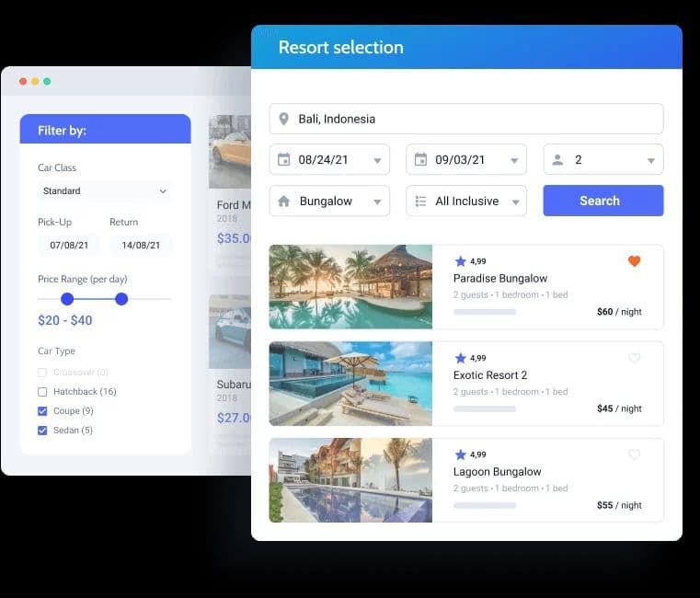Click the $45 / night price
700x598 pixels.
[619, 408]
